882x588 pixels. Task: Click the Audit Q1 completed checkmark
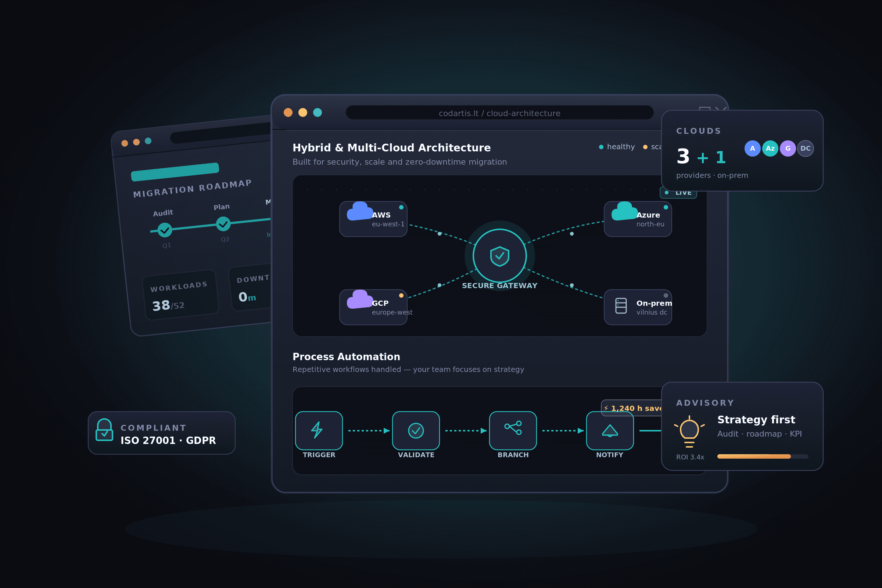point(165,230)
